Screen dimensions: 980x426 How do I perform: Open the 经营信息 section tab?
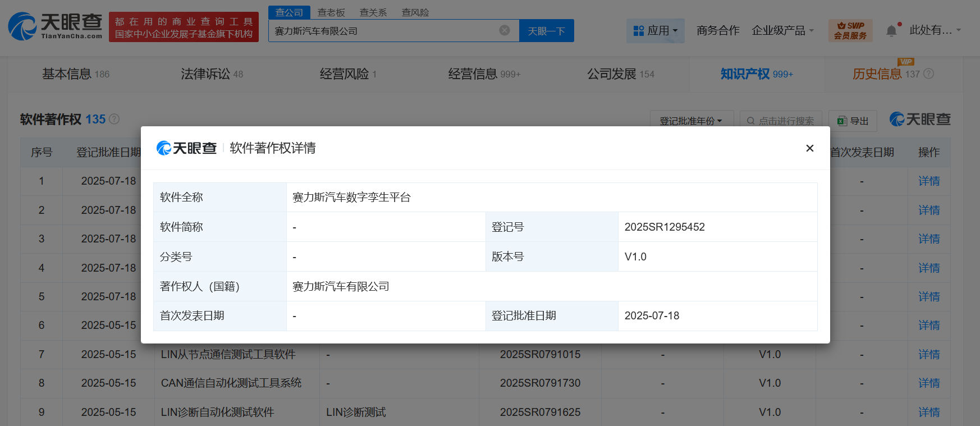(x=484, y=74)
